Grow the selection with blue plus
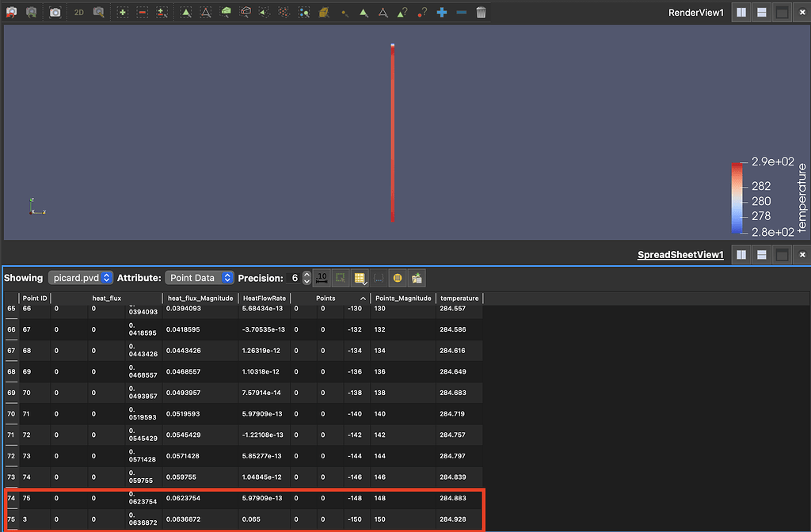Viewport: 811px width, 532px height. tap(442, 13)
